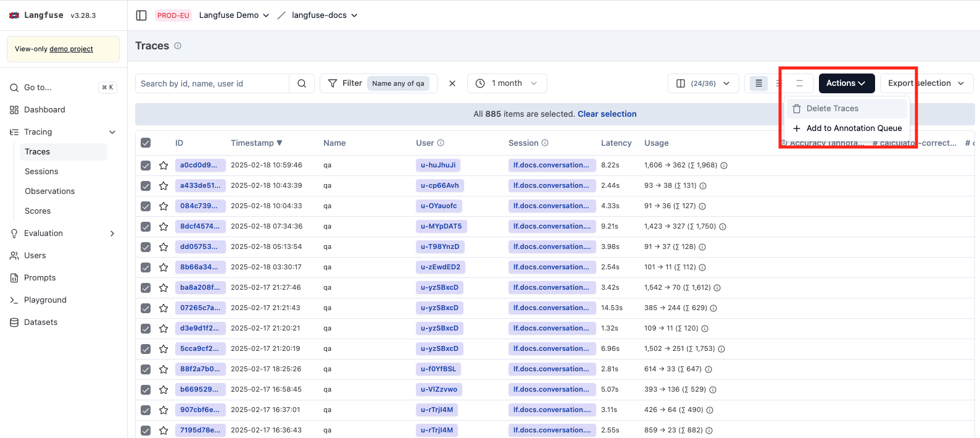Click the info icon beside Traces title
This screenshot has width=980, height=438.
(178, 46)
